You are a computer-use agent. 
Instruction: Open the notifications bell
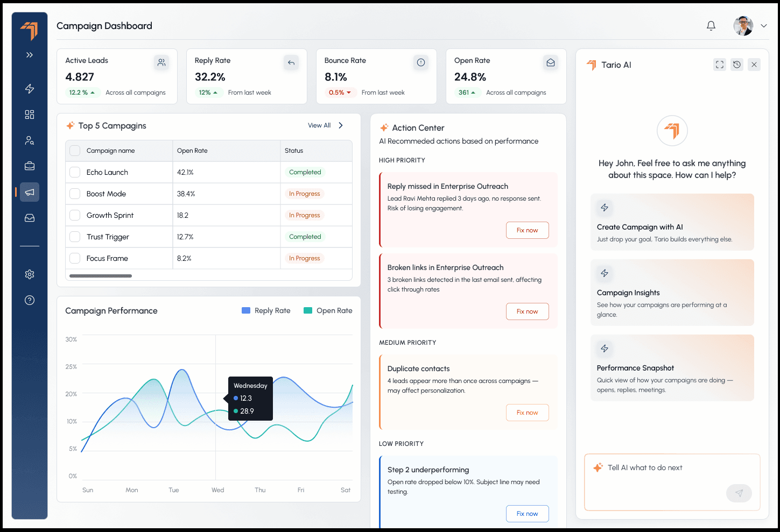(711, 25)
